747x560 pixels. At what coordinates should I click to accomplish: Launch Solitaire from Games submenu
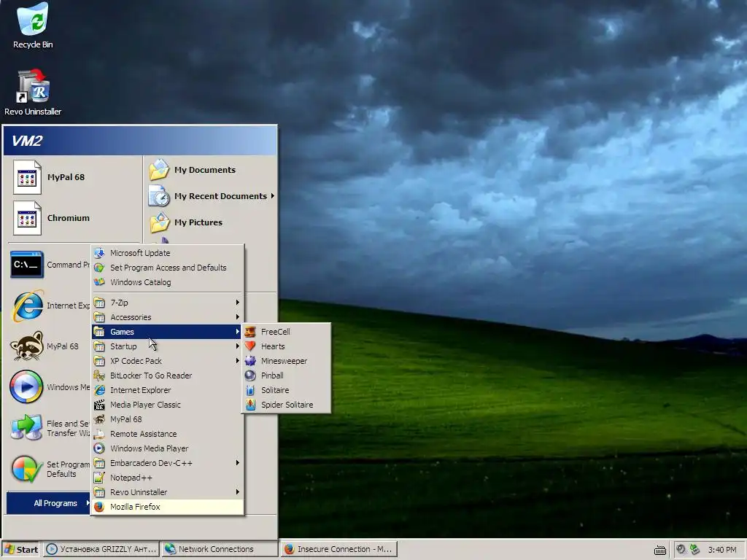[x=286, y=391]
